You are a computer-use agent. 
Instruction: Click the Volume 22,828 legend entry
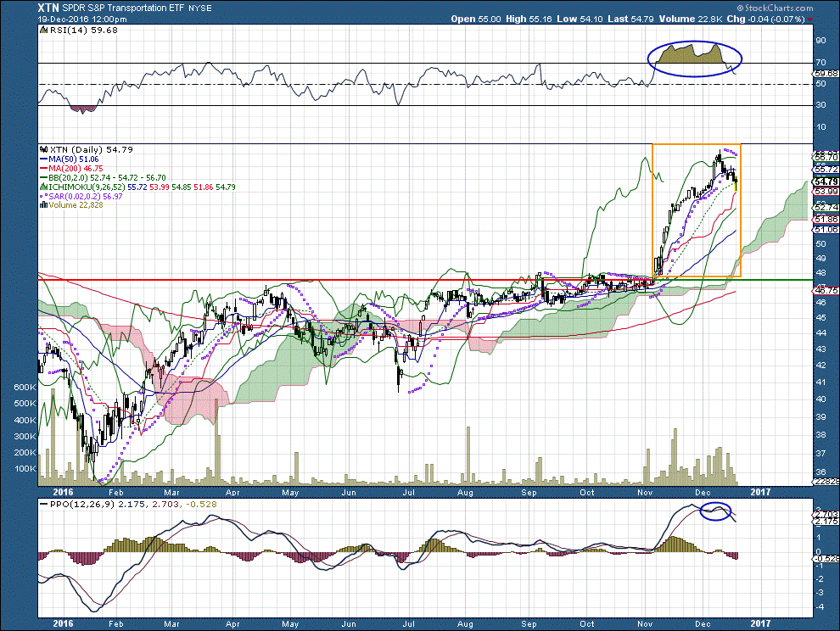pos(76,205)
